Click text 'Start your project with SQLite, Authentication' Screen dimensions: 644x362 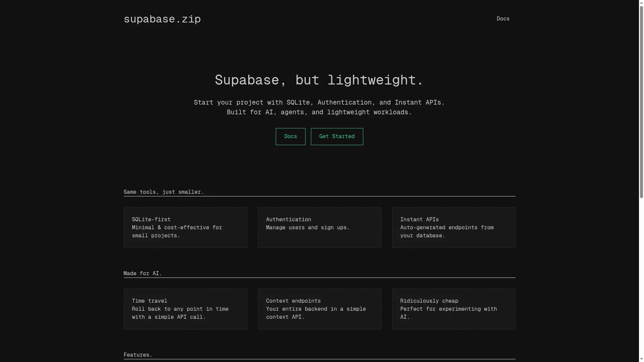pos(283,103)
